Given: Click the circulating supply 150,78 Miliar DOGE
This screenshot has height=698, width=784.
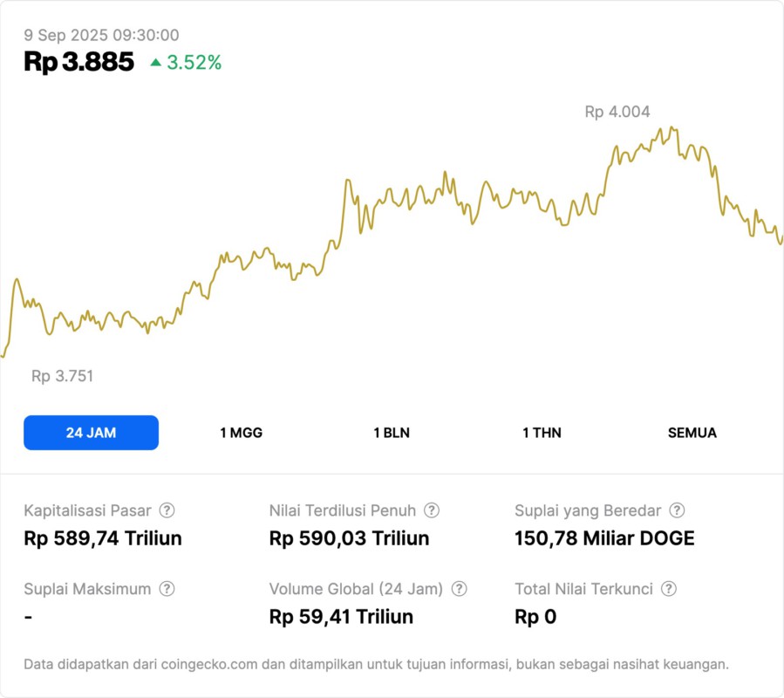Looking at the screenshot, I should coord(604,538).
